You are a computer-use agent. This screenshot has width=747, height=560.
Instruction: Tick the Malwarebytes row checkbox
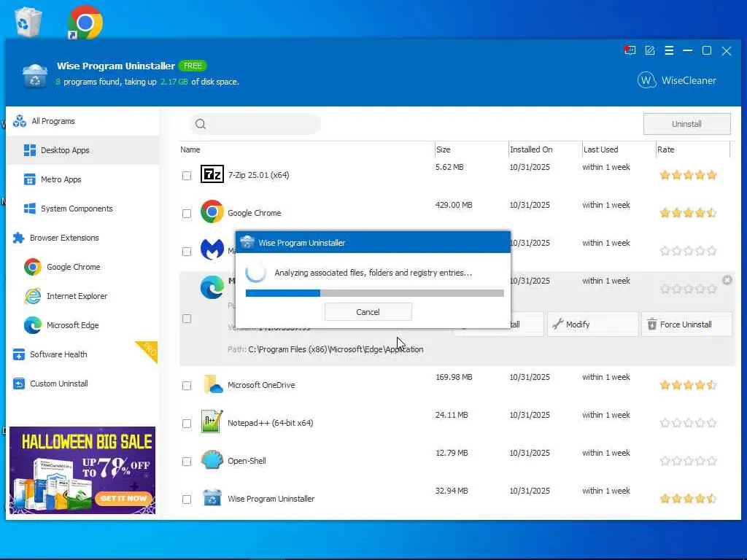(x=187, y=252)
